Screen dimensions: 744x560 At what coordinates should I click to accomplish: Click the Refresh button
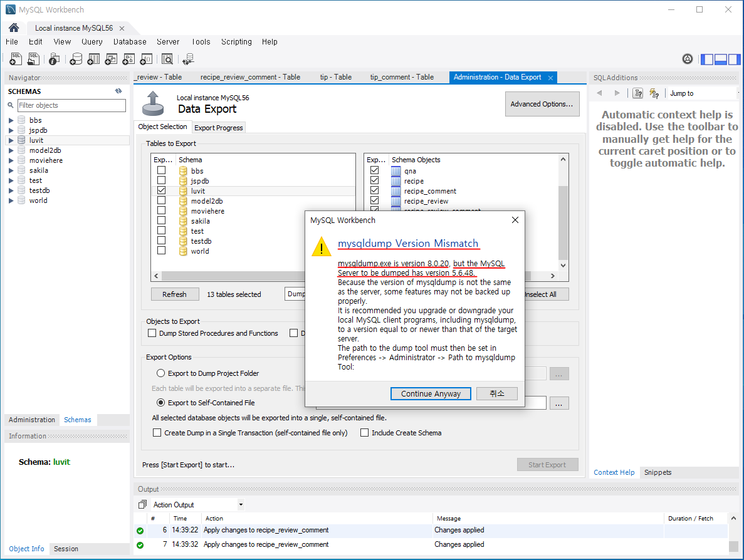click(175, 294)
